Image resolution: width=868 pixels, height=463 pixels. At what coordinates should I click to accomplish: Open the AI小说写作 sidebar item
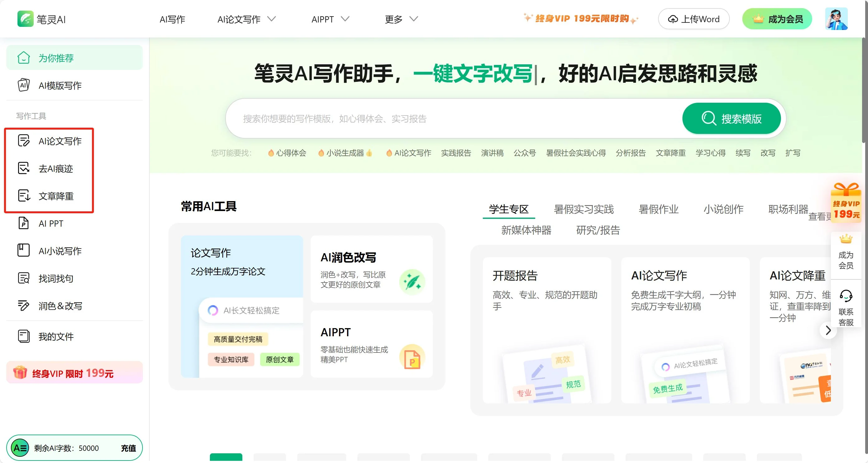pos(60,251)
